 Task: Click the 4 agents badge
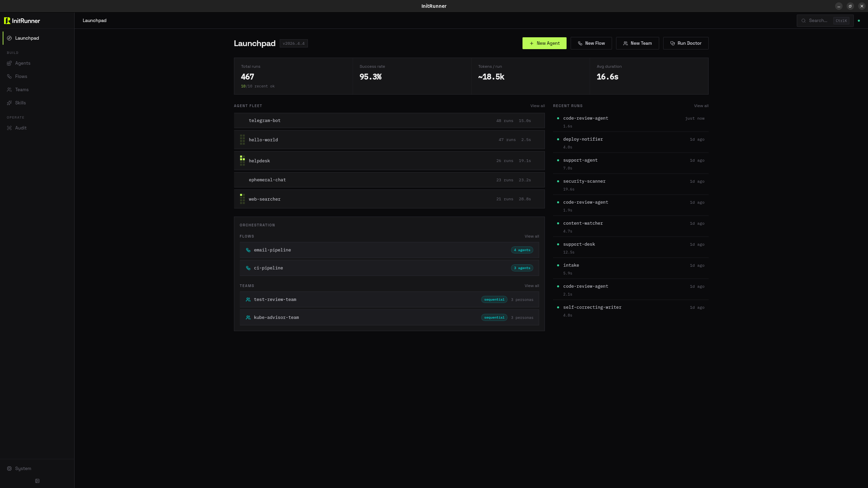pyautogui.click(x=522, y=250)
